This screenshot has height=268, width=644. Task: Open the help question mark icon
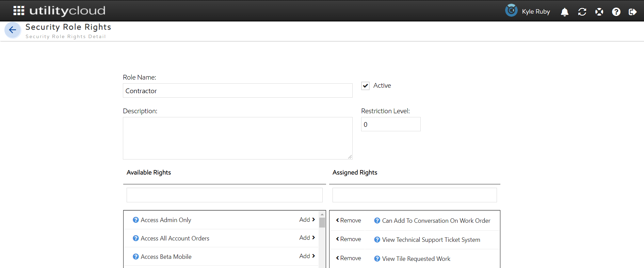tap(616, 12)
